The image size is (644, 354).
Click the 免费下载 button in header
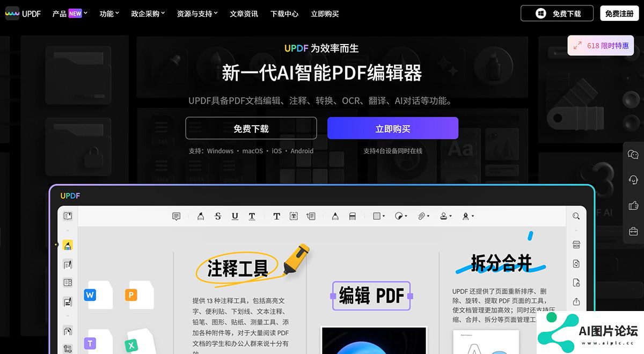point(557,13)
